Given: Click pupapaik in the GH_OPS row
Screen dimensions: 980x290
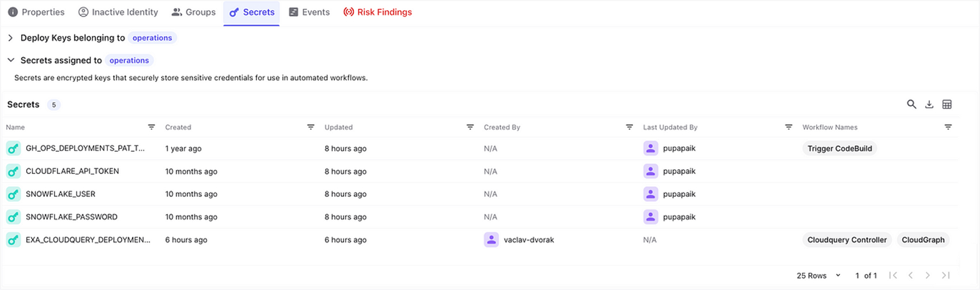Looking at the screenshot, I should coord(679,148).
